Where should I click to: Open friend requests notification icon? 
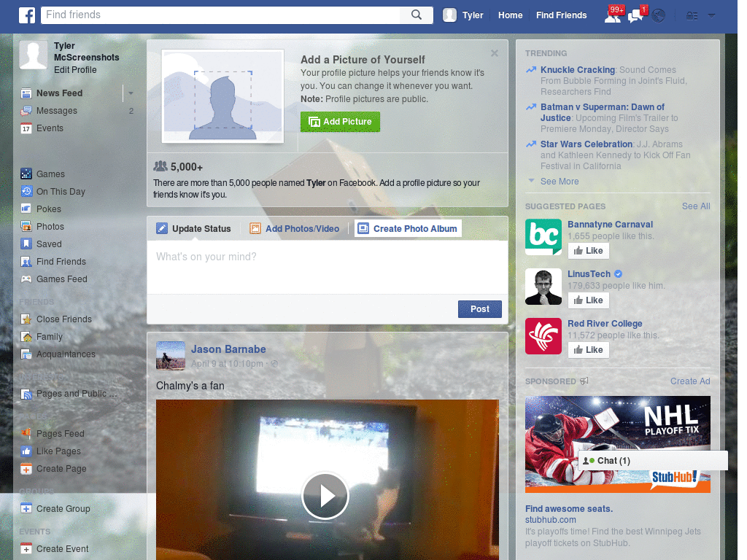(x=613, y=16)
